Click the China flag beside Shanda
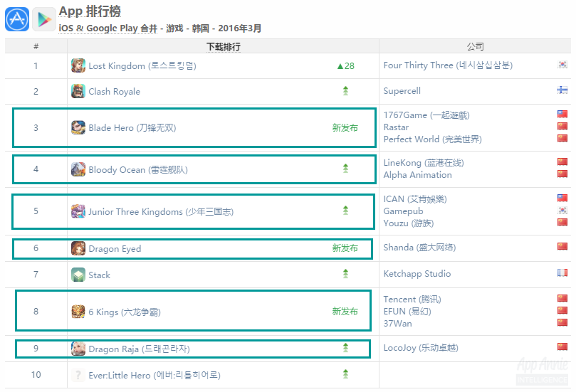 tap(562, 246)
